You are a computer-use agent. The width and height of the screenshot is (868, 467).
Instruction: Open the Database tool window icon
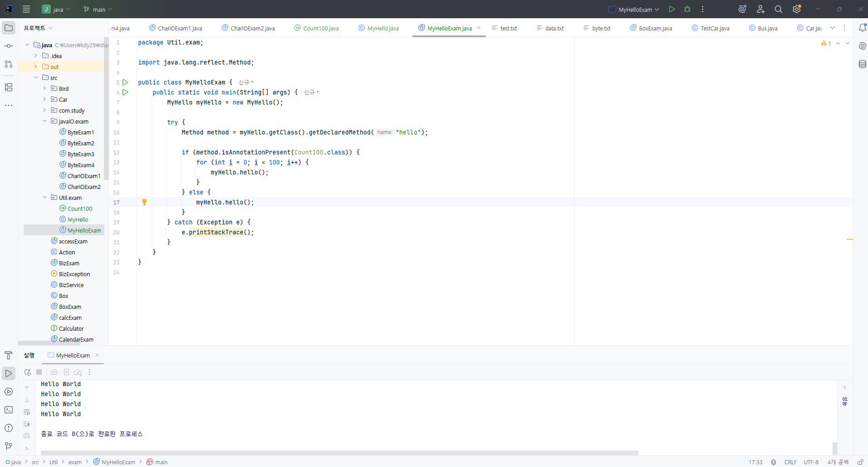(x=862, y=64)
